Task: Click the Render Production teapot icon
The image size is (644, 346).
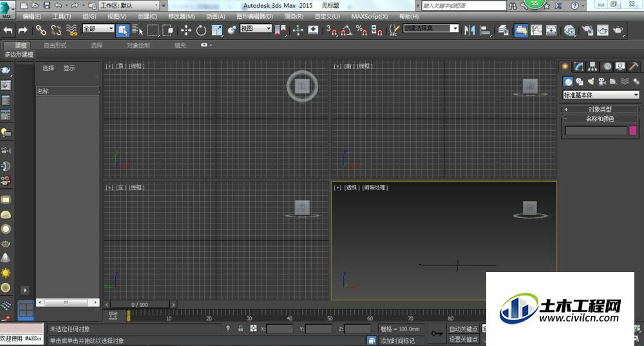Action: point(618,30)
